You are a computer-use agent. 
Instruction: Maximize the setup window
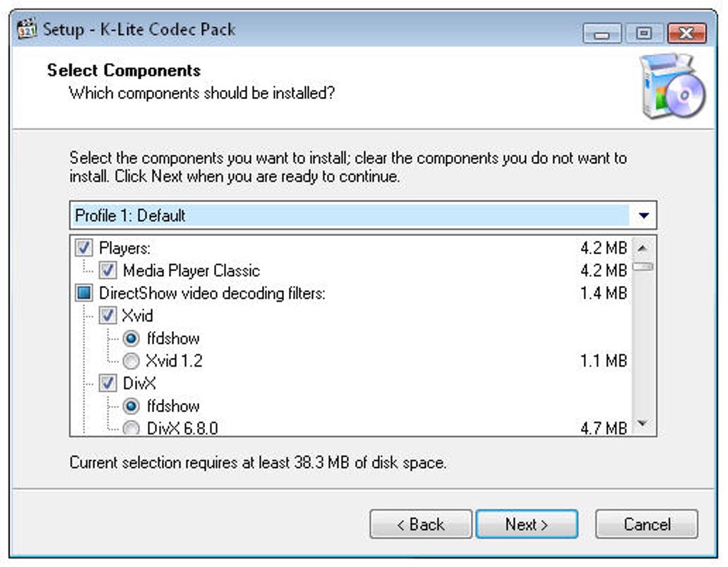pyautogui.click(x=644, y=34)
